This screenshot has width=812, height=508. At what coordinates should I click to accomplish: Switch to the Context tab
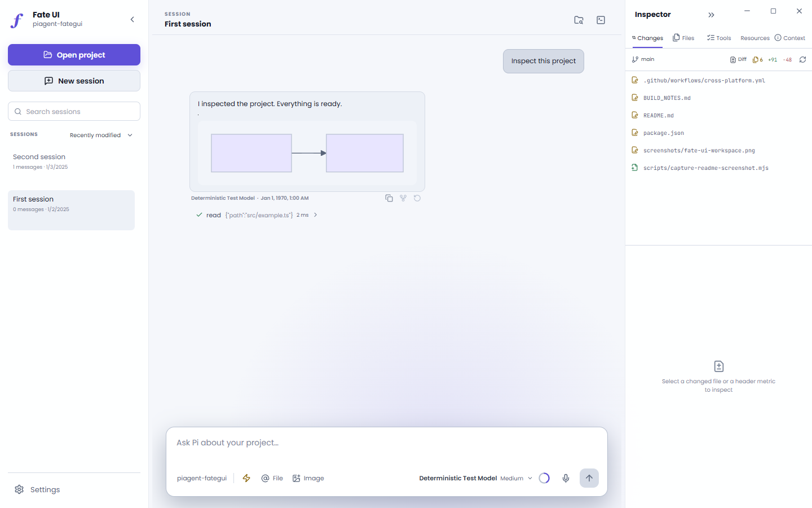click(789, 38)
